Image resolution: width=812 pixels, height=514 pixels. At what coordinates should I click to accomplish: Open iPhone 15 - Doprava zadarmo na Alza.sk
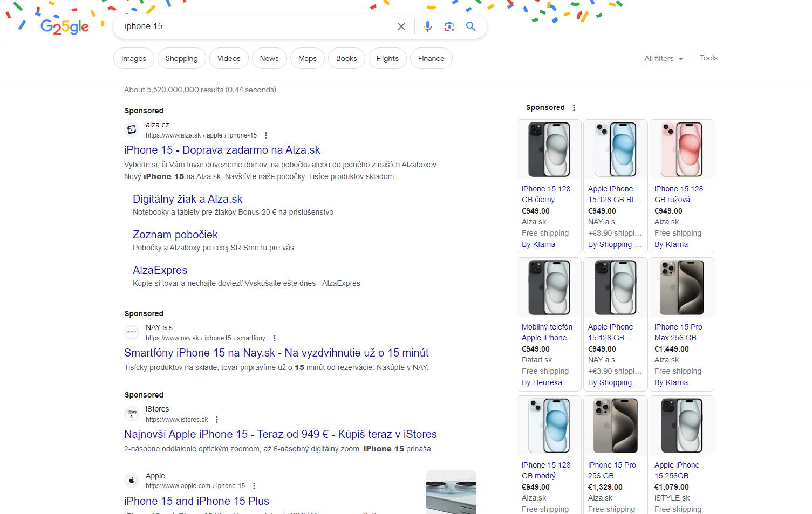click(222, 150)
